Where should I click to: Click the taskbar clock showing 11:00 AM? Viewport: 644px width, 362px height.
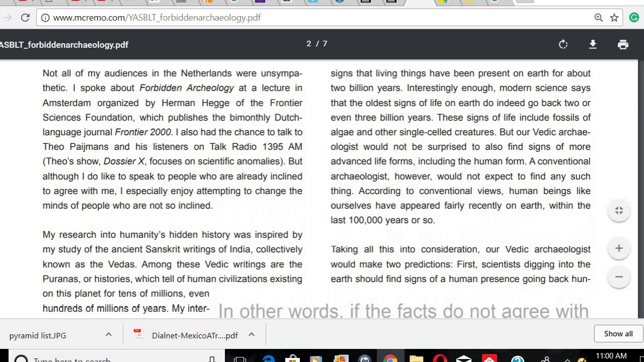[611, 356]
